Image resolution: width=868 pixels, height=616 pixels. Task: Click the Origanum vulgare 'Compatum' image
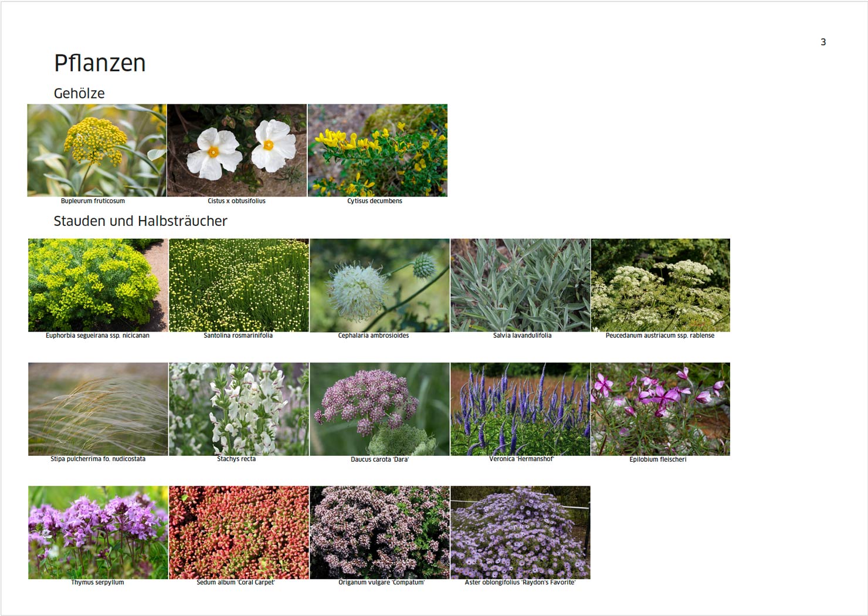[379, 533]
